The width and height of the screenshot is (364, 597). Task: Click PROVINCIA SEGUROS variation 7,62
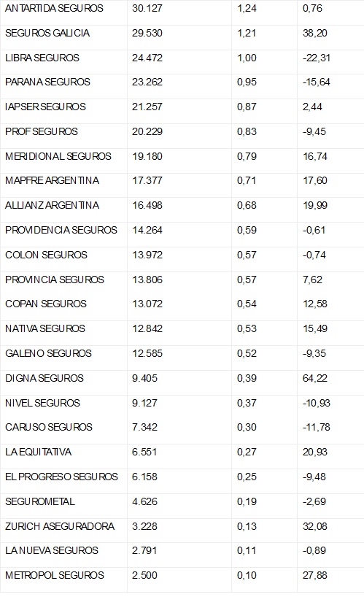pos(312,280)
